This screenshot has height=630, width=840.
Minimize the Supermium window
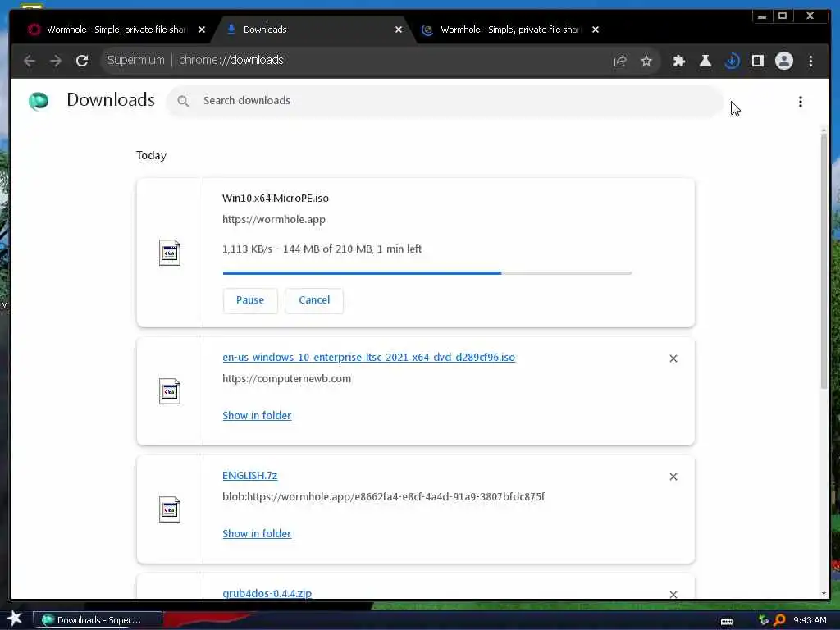tap(762, 16)
